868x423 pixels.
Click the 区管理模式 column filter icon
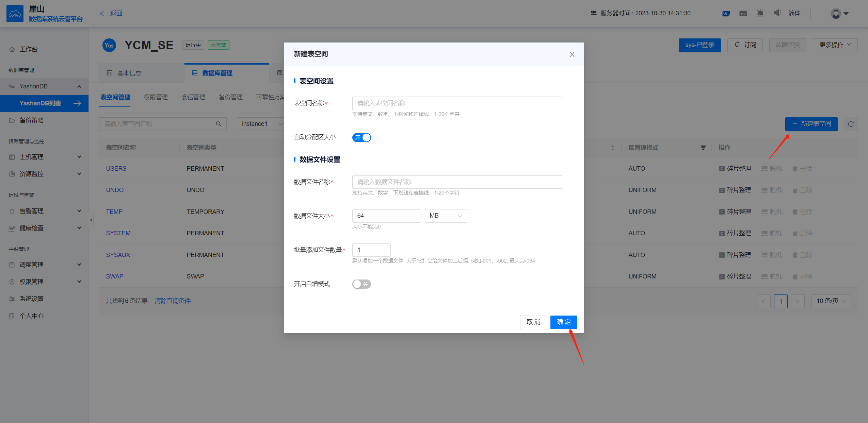(x=703, y=148)
